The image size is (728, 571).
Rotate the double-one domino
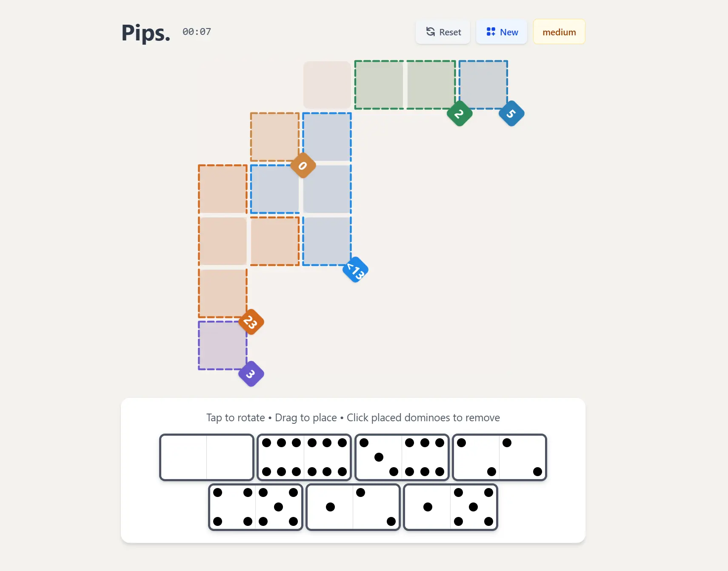pyautogui.click(x=353, y=507)
